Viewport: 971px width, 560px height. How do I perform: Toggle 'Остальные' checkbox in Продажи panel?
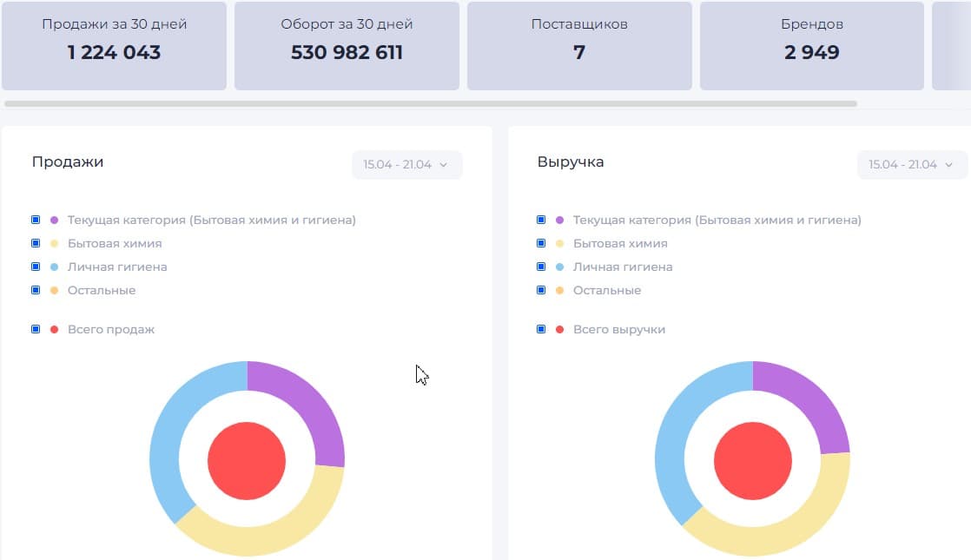(x=36, y=290)
